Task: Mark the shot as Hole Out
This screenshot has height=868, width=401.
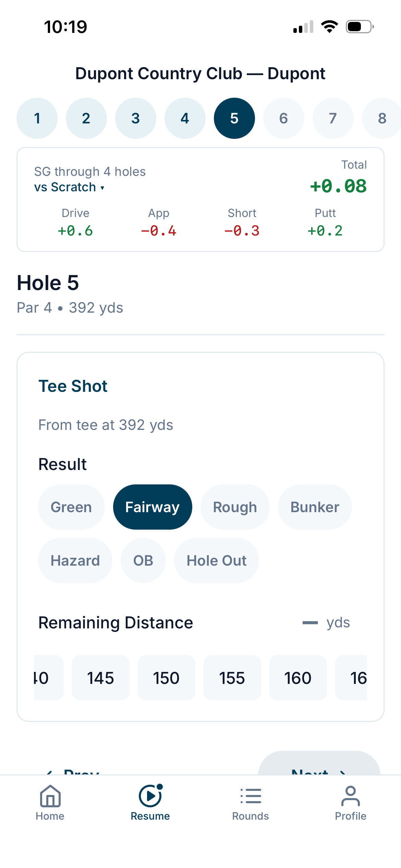Action: pyautogui.click(x=216, y=560)
